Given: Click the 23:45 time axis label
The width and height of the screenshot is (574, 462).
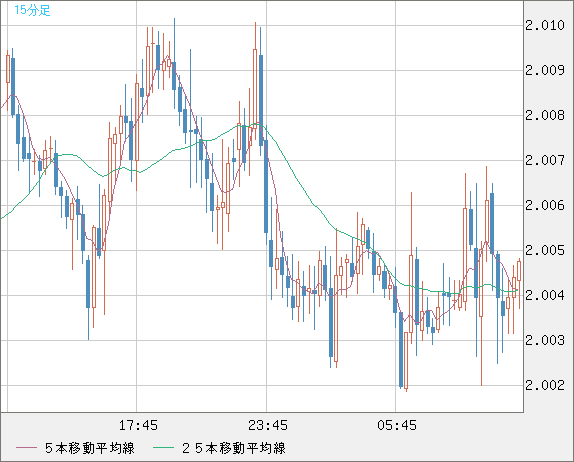Looking at the screenshot, I should click(x=268, y=425).
